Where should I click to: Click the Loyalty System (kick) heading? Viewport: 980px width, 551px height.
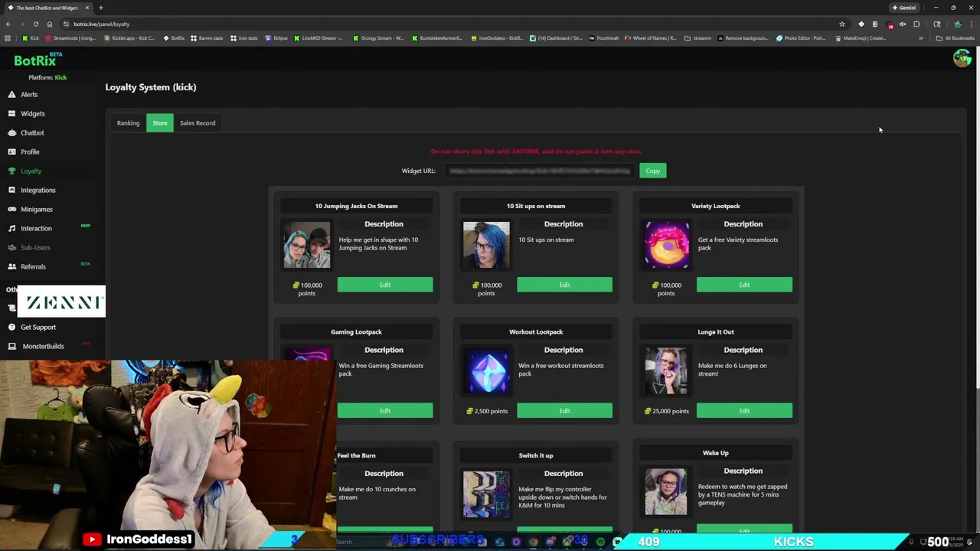[x=151, y=87]
